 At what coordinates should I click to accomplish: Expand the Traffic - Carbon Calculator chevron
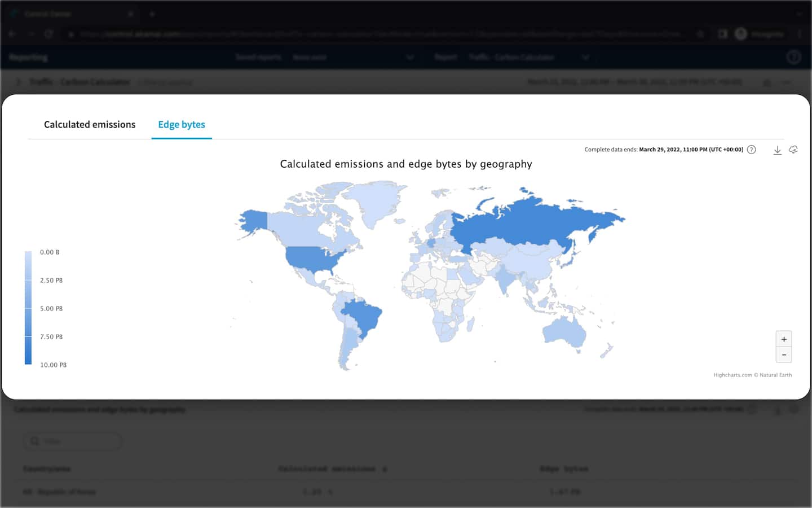[x=18, y=82]
